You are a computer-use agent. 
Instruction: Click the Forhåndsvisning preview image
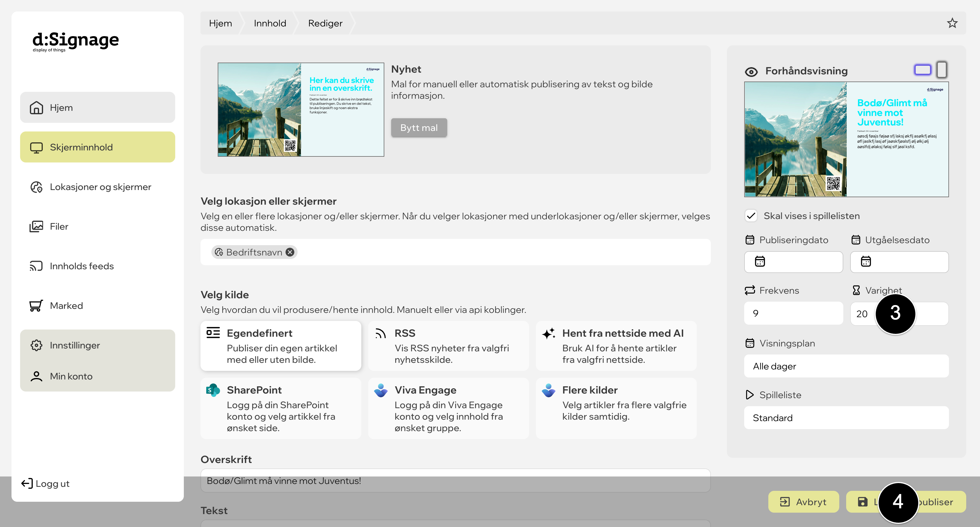click(x=846, y=139)
